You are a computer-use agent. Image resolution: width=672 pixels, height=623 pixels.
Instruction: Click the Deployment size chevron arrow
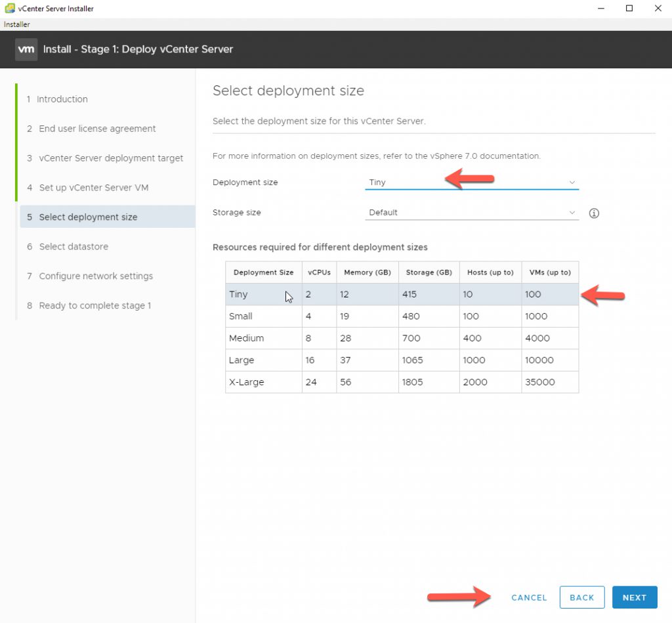click(572, 183)
